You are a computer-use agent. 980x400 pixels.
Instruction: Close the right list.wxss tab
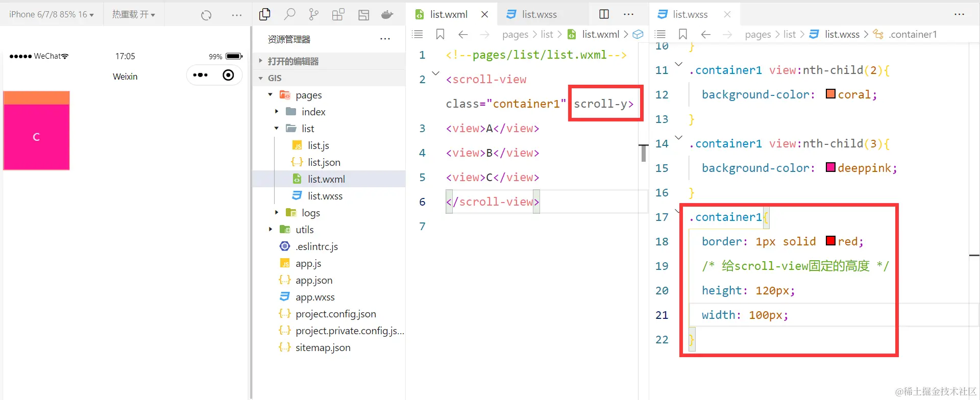pos(727,14)
